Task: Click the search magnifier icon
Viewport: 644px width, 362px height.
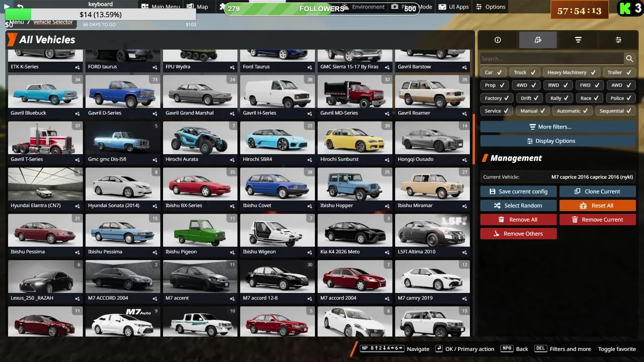Action: 629,59
